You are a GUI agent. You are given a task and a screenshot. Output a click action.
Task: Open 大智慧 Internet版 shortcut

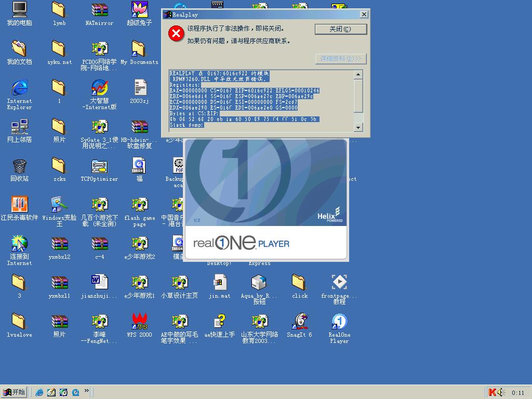99,87
